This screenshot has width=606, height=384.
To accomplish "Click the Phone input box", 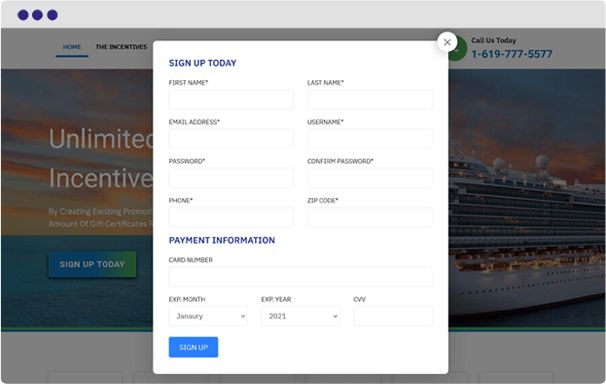I will [231, 217].
